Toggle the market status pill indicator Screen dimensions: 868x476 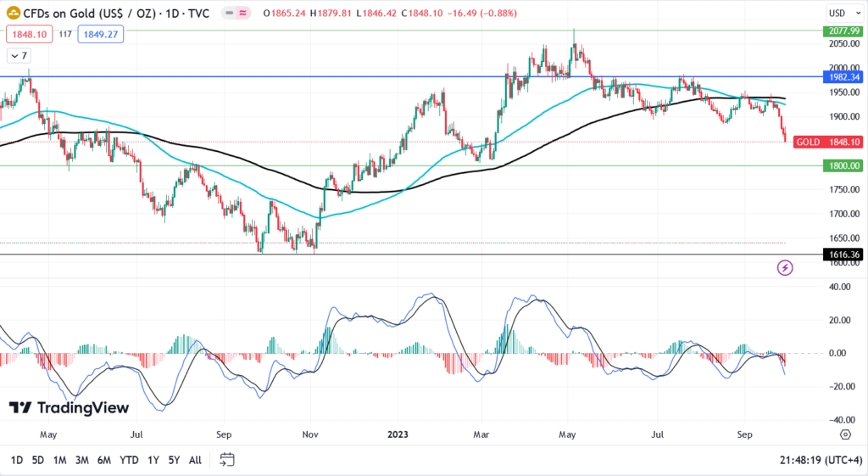[x=236, y=13]
